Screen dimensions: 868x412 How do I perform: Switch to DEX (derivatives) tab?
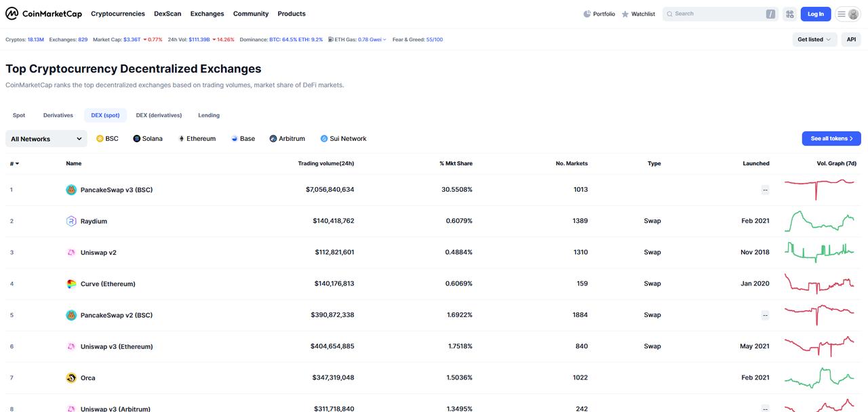(x=159, y=115)
